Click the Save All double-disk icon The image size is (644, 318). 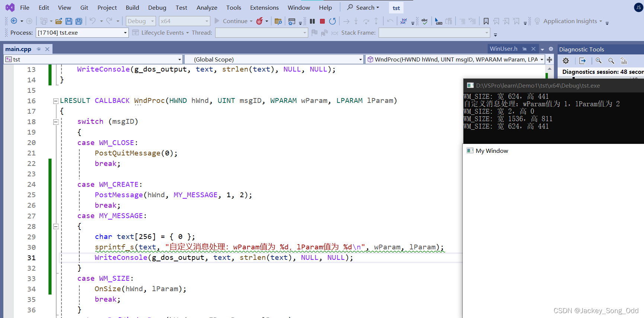click(x=79, y=21)
